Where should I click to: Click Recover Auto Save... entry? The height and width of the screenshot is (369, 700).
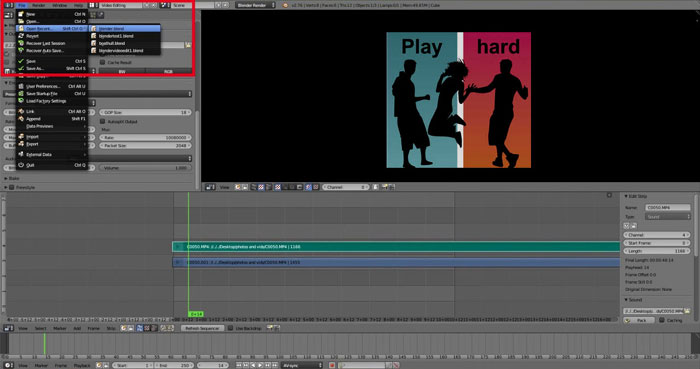(52, 50)
